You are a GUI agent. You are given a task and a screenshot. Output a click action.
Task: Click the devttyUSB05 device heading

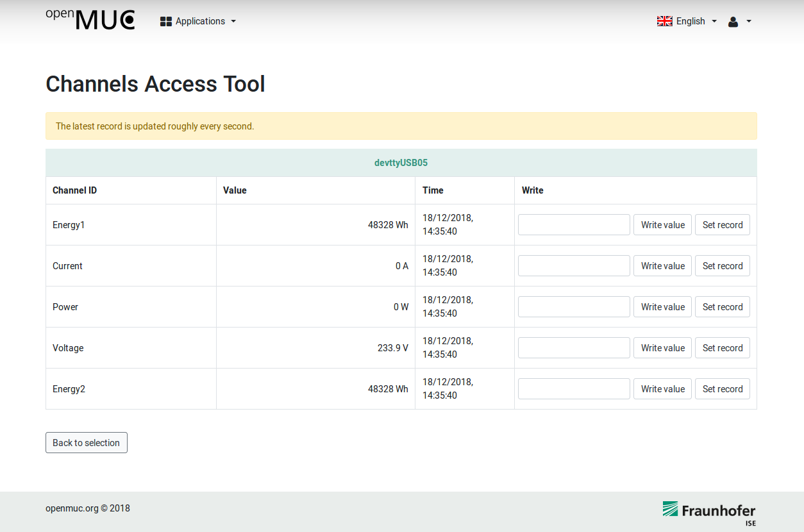[x=401, y=163]
